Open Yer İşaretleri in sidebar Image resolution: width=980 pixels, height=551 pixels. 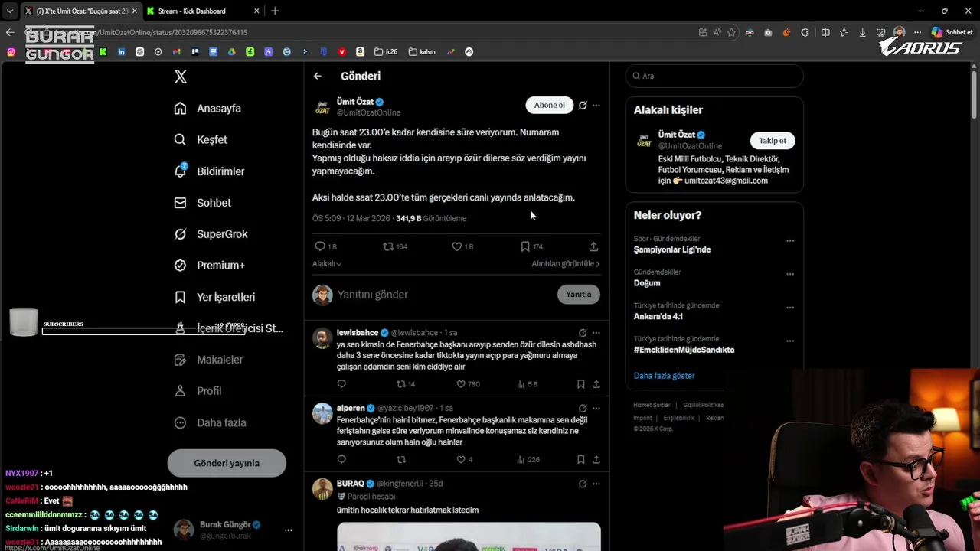214,297
